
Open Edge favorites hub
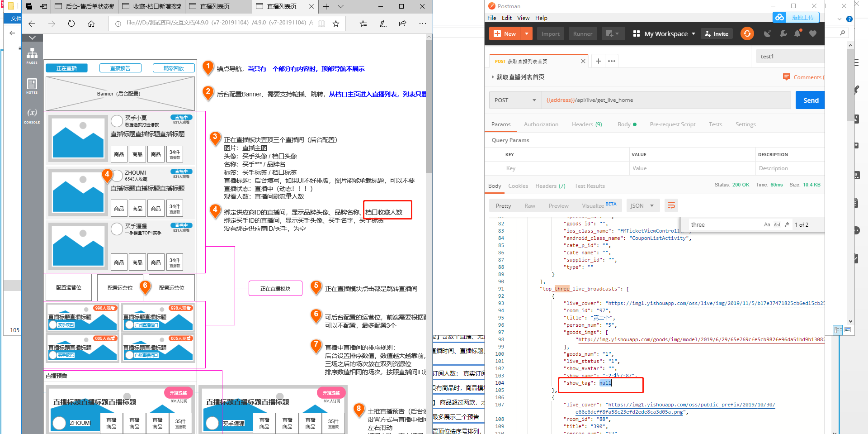(x=363, y=24)
